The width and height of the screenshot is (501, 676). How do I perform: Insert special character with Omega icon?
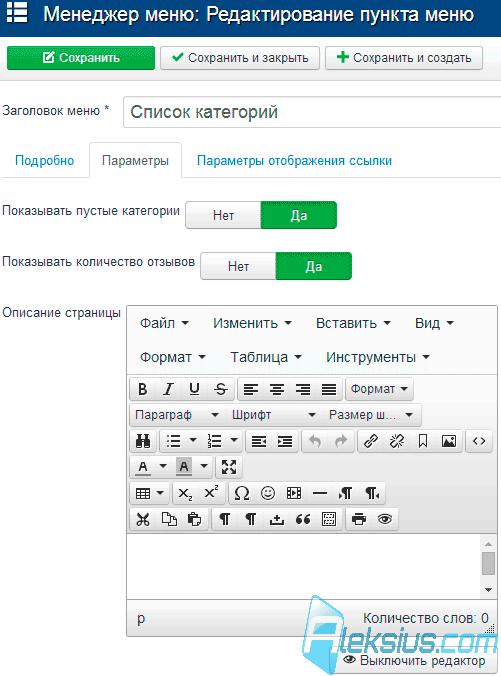[x=242, y=493]
